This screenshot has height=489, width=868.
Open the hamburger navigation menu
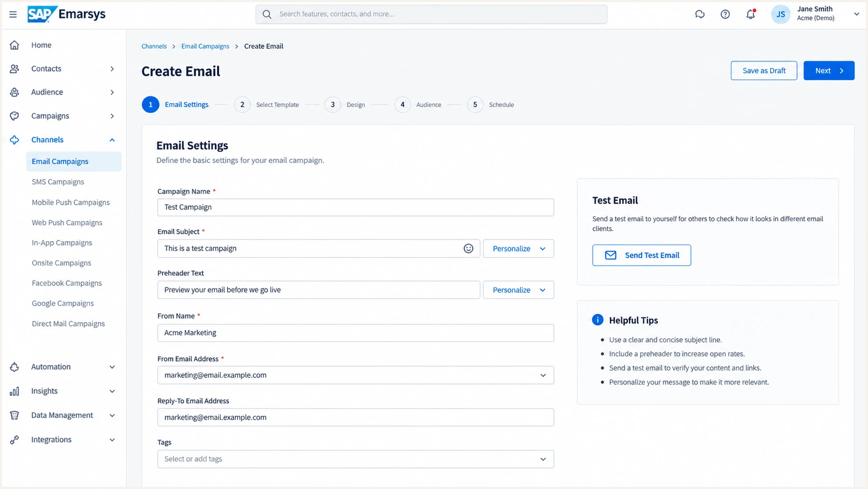[x=13, y=15]
